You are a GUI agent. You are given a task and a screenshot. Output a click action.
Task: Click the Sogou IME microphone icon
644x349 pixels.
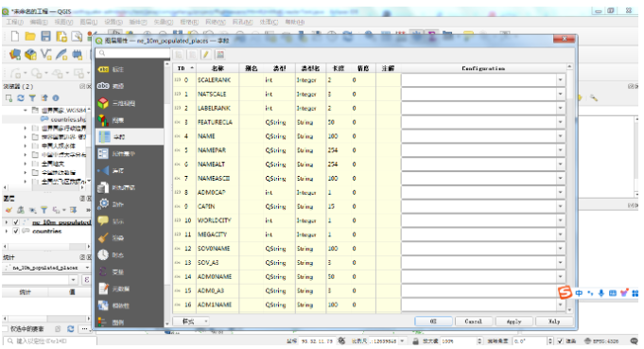[x=601, y=293]
